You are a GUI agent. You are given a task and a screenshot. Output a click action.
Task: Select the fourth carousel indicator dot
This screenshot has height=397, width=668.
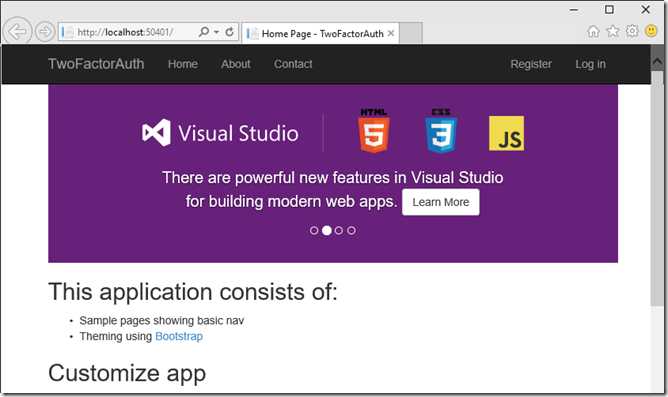(351, 230)
